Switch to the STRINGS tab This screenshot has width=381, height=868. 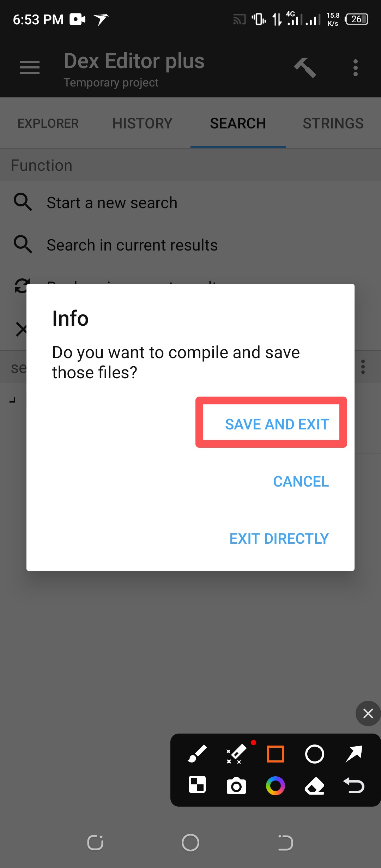click(x=333, y=123)
